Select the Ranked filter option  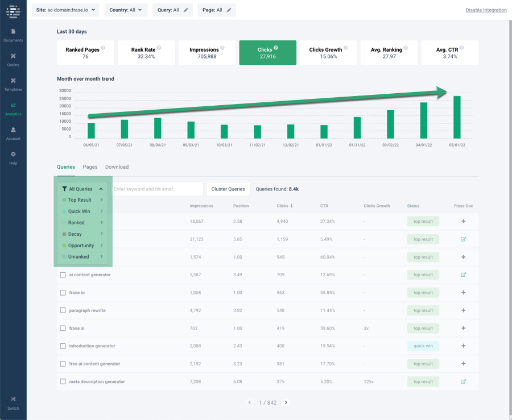76,223
